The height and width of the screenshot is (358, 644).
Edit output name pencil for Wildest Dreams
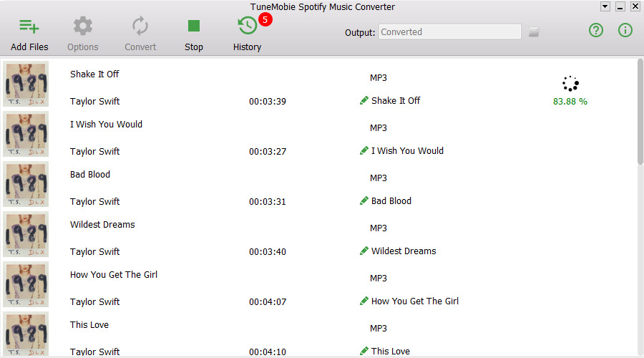pyautogui.click(x=364, y=251)
